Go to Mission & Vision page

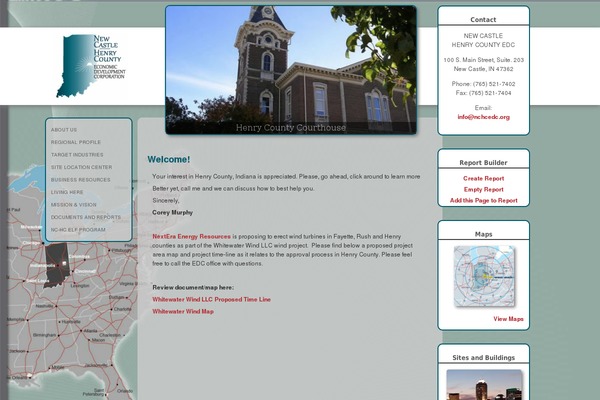(73, 205)
